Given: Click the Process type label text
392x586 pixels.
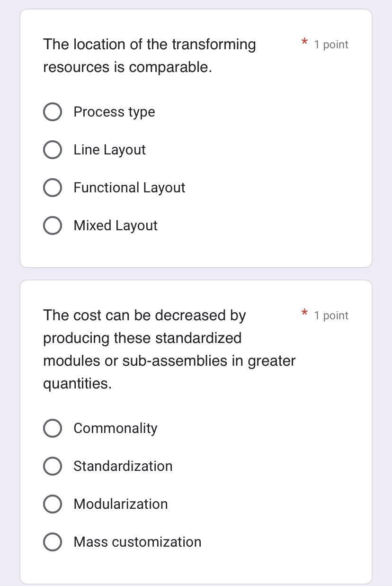Looking at the screenshot, I should coord(114,112).
